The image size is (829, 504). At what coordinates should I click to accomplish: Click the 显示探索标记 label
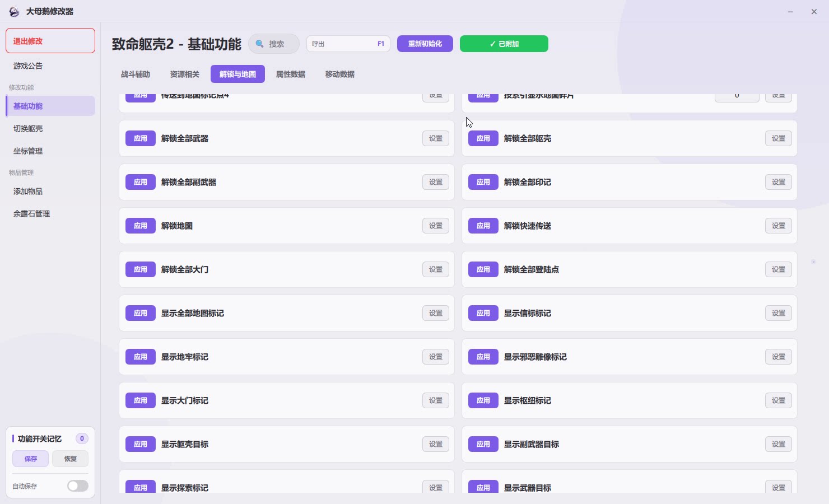click(x=185, y=488)
